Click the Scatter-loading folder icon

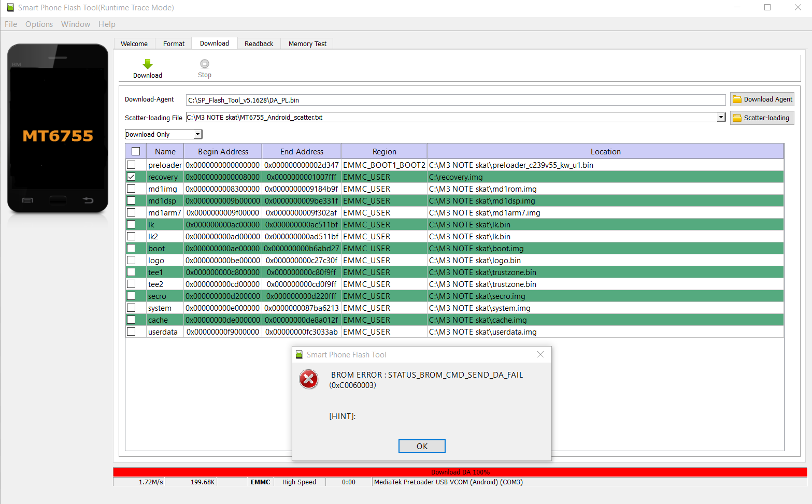(737, 118)
